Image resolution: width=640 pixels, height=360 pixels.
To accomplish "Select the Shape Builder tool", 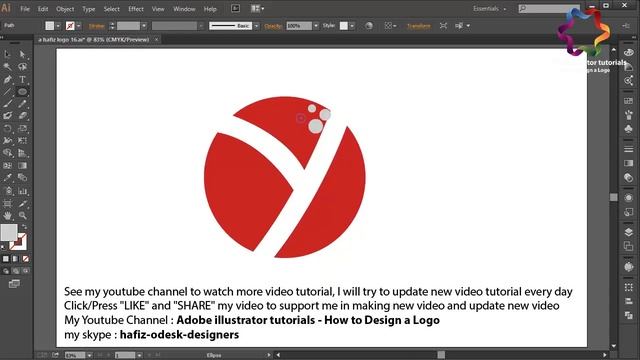I will click(7, 153).
